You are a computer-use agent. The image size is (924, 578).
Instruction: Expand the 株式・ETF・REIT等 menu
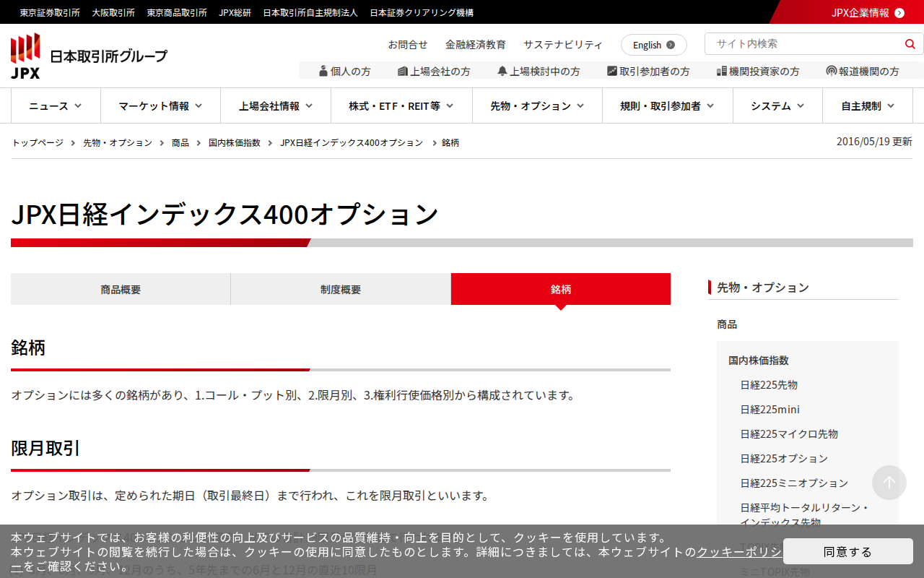[x=401, y=105]
